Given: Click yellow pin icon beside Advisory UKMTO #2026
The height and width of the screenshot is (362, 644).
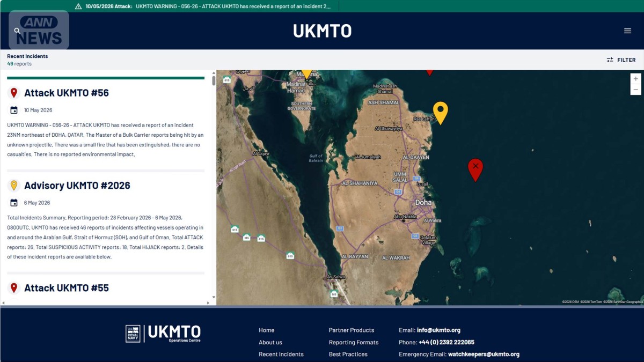Looking at the screenshot, I should [14, 186].
